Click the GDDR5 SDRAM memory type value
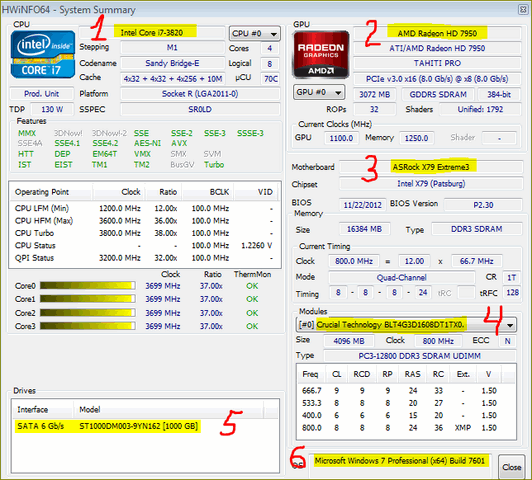This screenshot has height=480, width=532. click(438, 94)
